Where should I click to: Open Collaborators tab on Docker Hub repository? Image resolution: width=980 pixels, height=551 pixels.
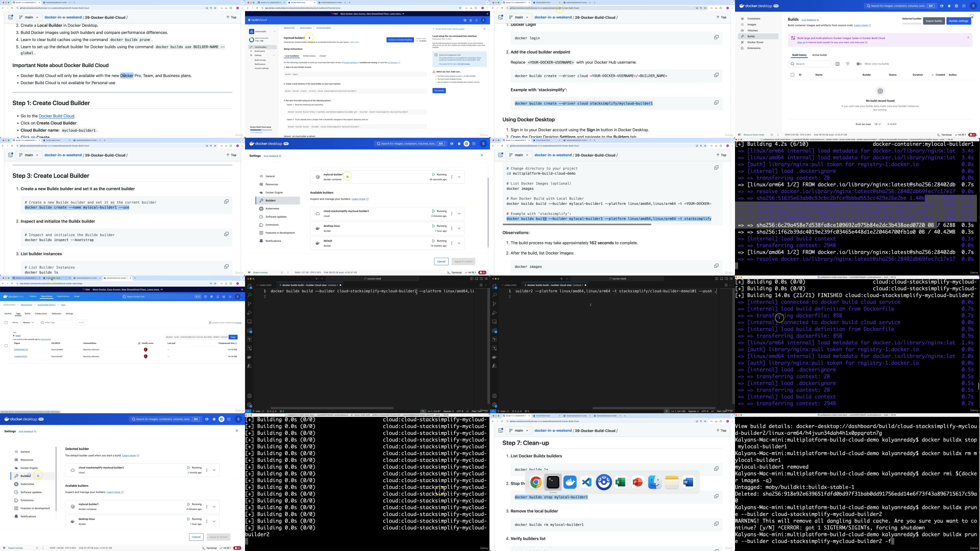(41, 314)
